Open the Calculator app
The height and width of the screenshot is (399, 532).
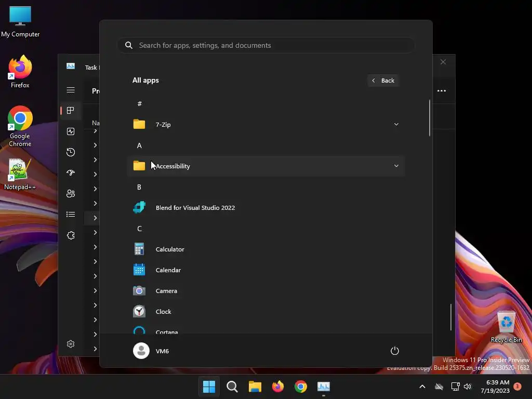[266, 249]
